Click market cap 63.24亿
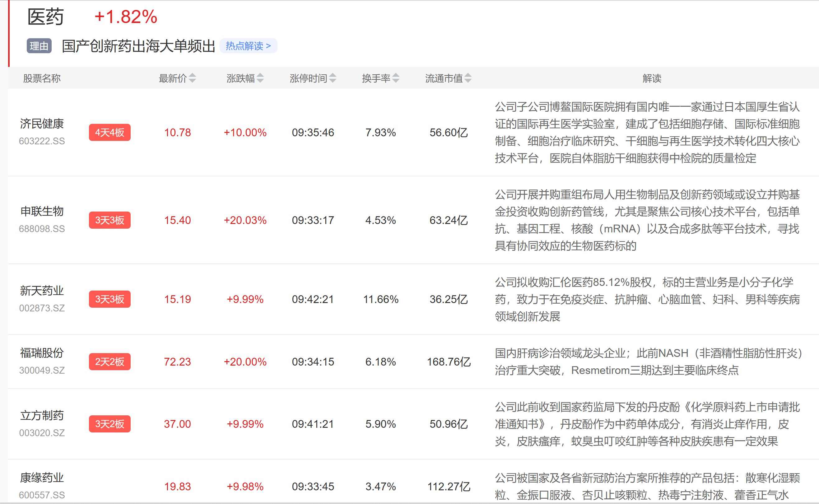Image resolution: width=819 pixels, height=504 pixels. pos(449,220)
